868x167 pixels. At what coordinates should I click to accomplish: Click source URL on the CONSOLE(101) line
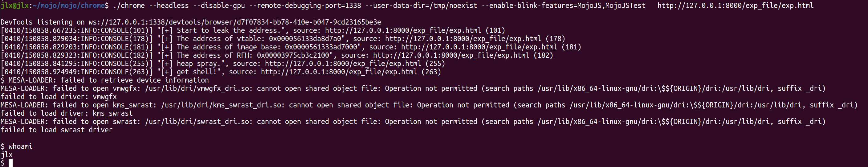coord(403,31)
